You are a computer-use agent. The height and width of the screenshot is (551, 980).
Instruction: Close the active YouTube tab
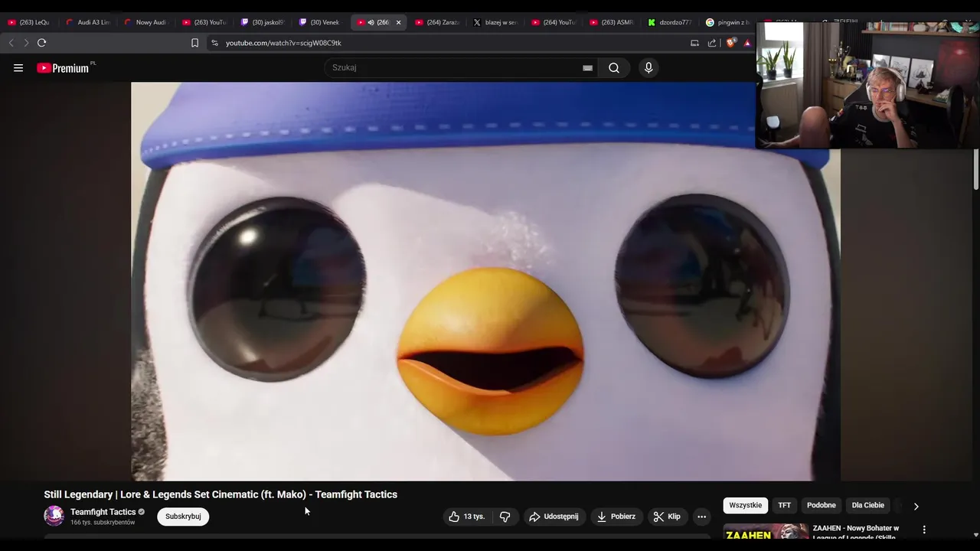[x=398, y=22]
